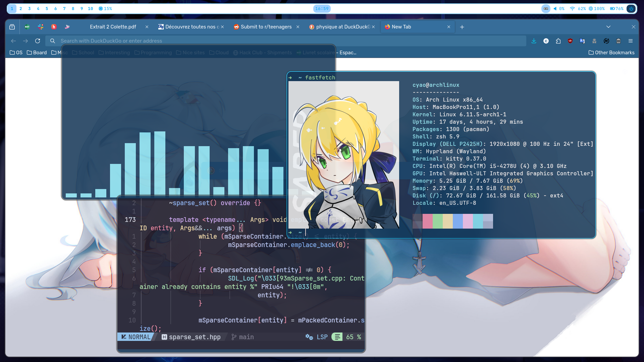This screenshot has width=644, height=362.
Task: Click the Wi-Fi 62% indicator
Action: point(578,9)
